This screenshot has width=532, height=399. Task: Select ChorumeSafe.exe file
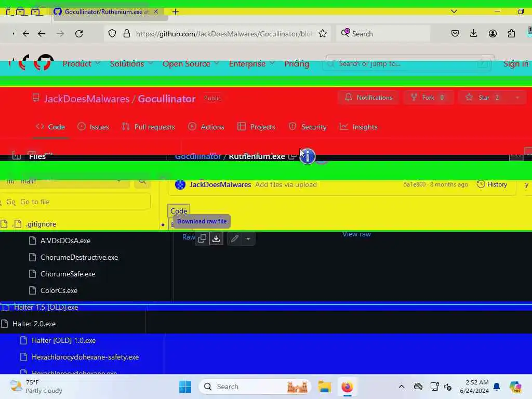pyautogui.click(x=68, y=274)
